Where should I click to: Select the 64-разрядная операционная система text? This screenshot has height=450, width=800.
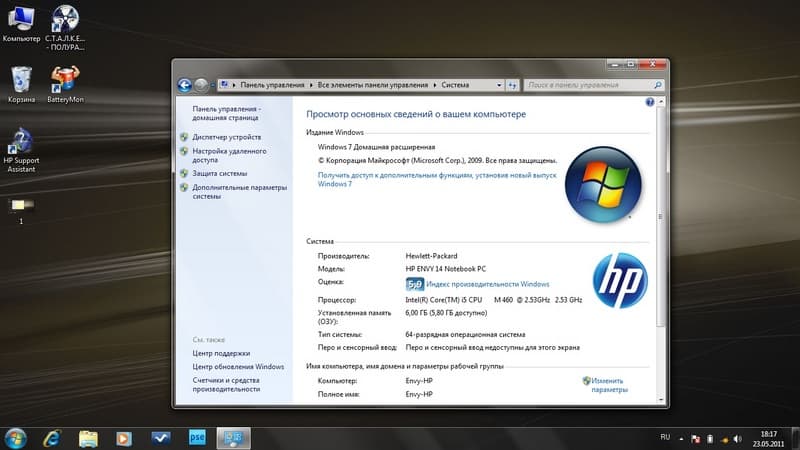pyautogui.click(x=465, y=335)
